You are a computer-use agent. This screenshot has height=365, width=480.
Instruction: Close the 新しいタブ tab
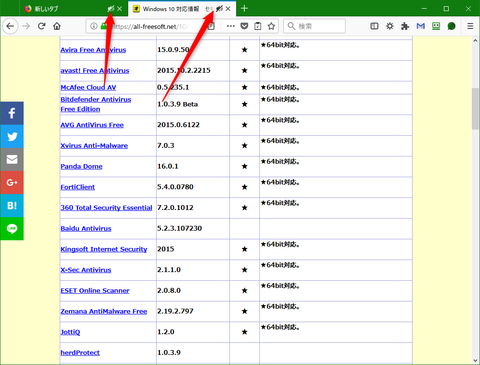[x=120, y=9]
